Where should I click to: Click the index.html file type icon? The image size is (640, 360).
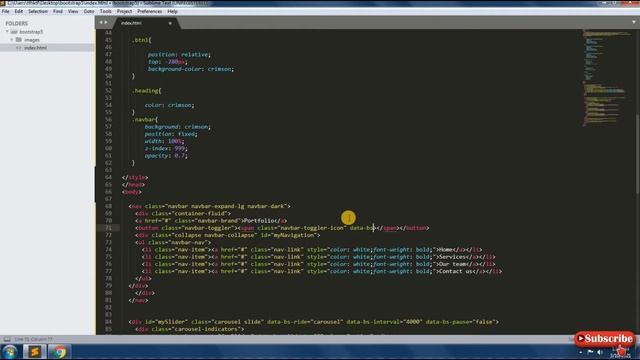pyautogui.click(x=18, y=48)
